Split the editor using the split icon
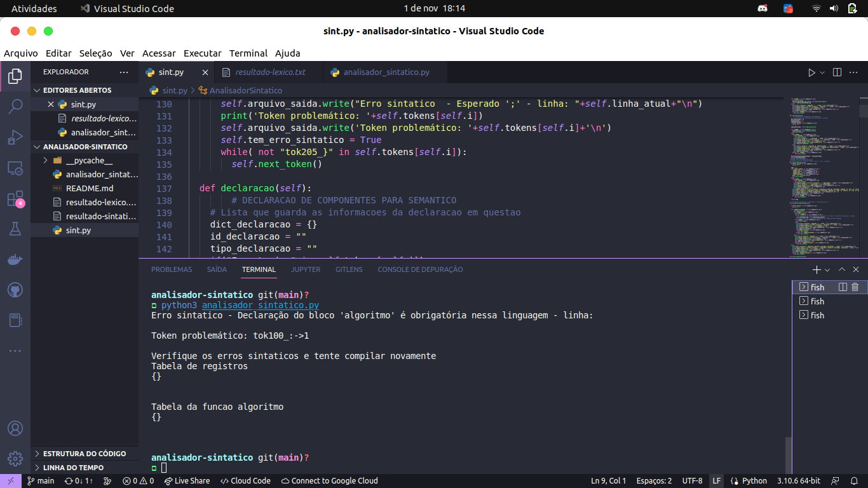Screen dimensions: 868x488 [836, 72]
